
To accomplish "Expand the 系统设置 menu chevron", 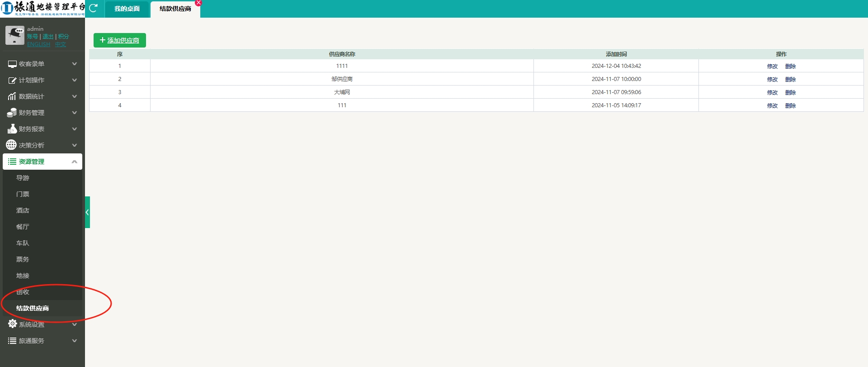I will (75, 324).
